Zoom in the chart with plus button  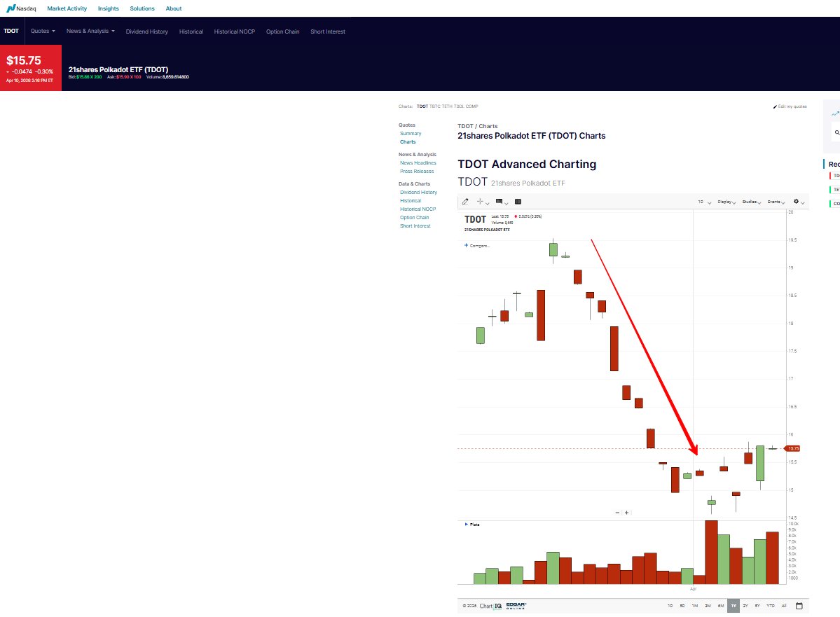click(627, 513)
